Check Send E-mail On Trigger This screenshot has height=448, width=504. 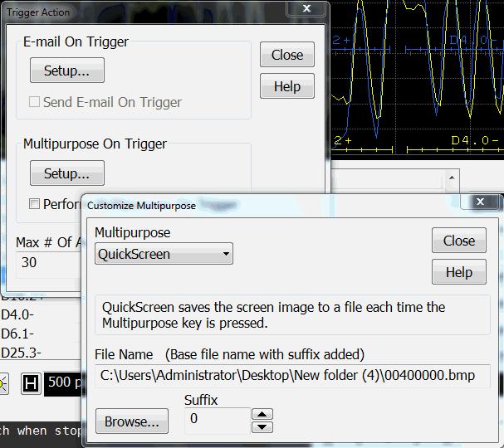[x=35, y=102]
